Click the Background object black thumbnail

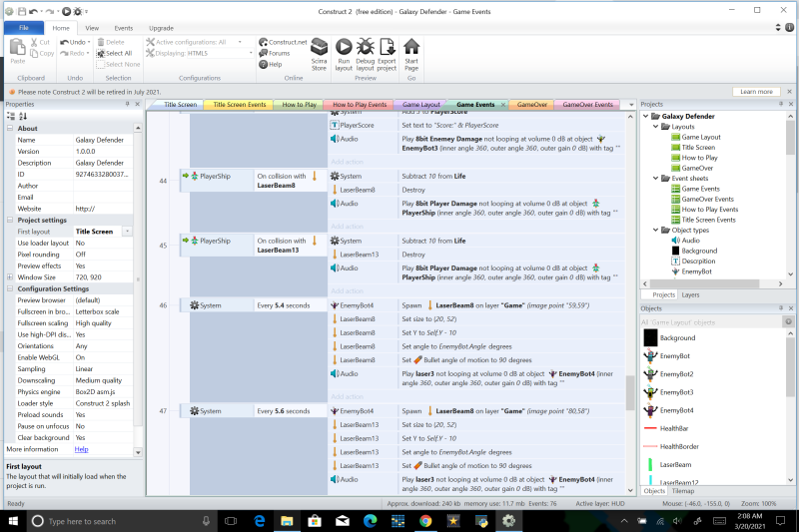coord(650,337)
